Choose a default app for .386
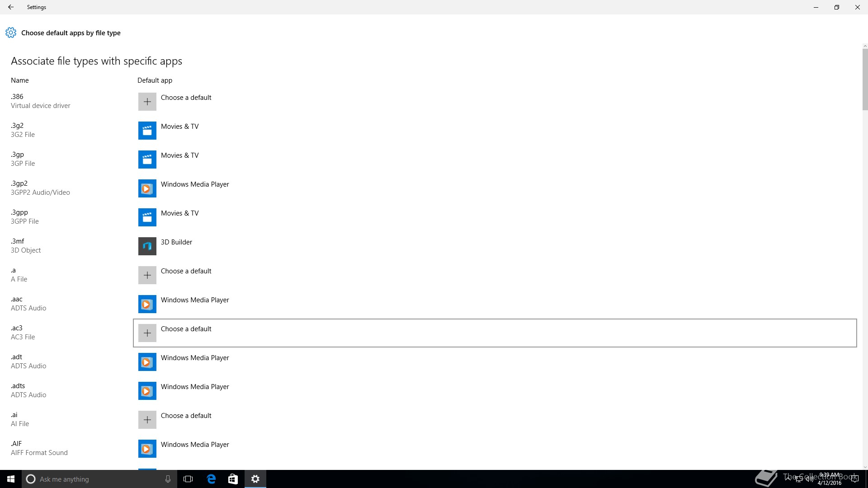Image resolution: width=868 pixels, height=488 pixels. 495,102
